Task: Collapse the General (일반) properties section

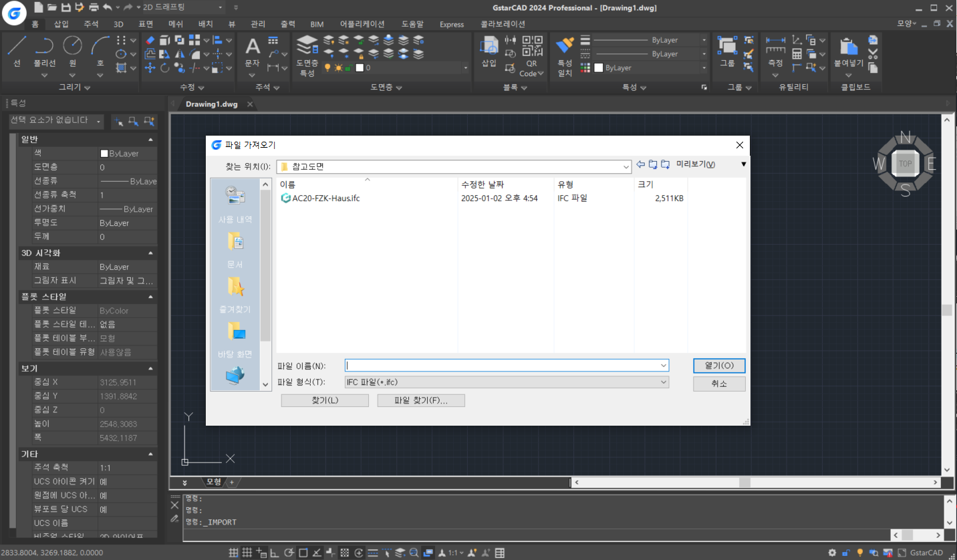Action: coord(150,139)
